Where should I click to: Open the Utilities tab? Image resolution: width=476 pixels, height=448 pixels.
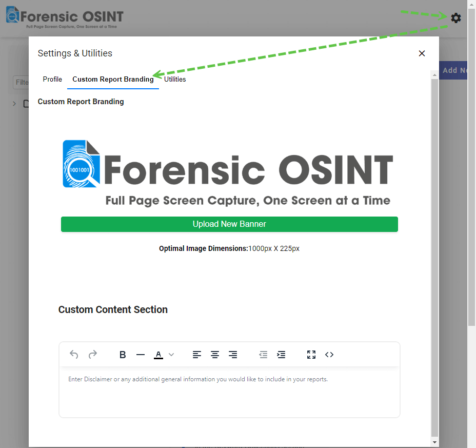(x=175, y=79)
